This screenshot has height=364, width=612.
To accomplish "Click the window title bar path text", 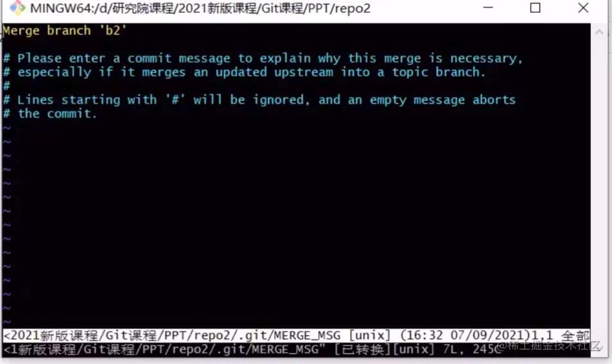I will tap(200, 8).
